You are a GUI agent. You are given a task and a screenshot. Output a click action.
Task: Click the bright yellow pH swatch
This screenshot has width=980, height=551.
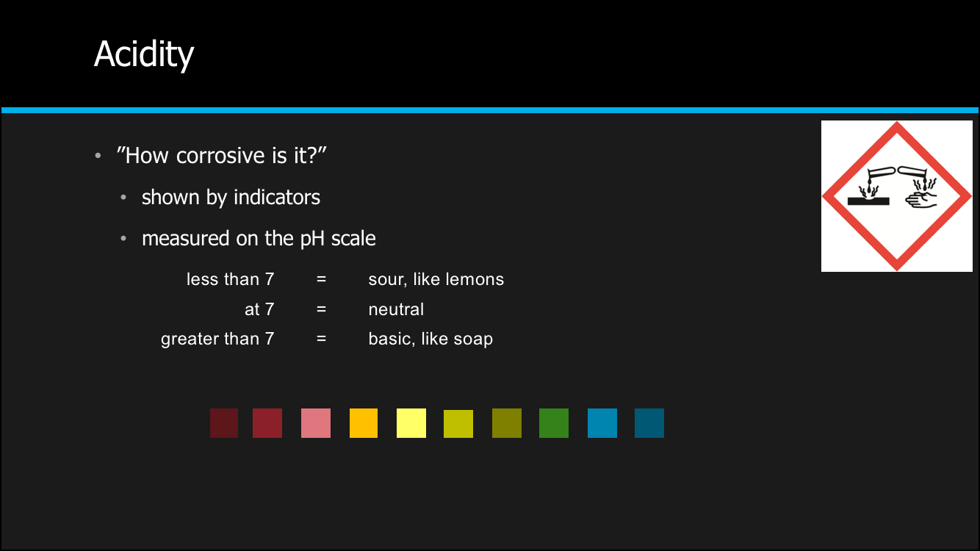(x=411, y=423)
